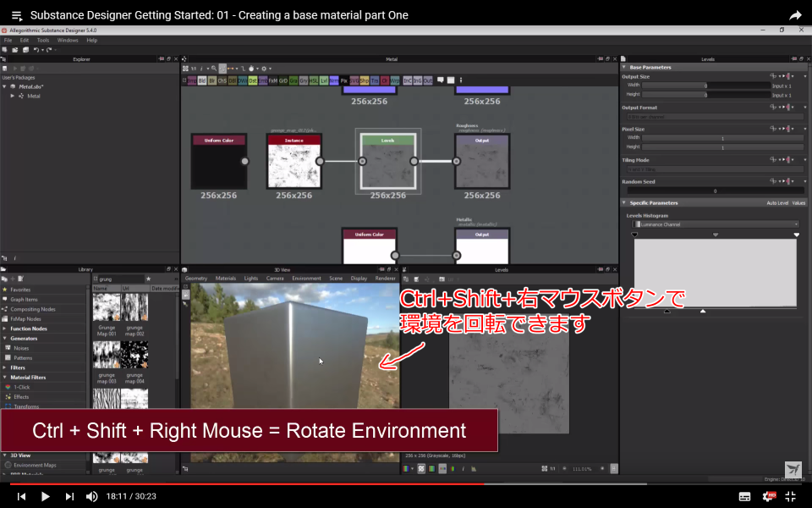Image resolution: width=812 pixels, height=508 pixels.
Task: Mute the video volume
Action: (91, 497)
